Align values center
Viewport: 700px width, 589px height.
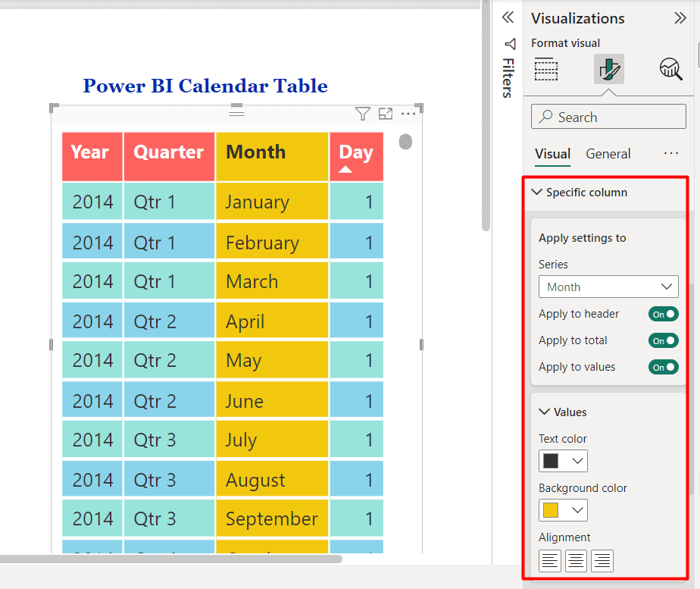point(576,561)
